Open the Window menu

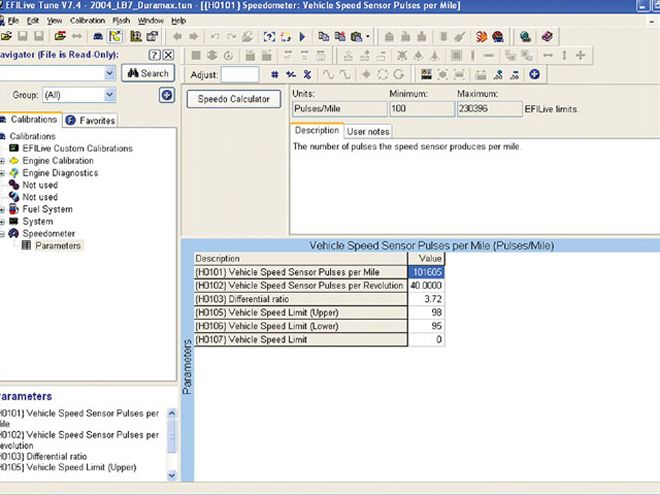click(151, 21)
